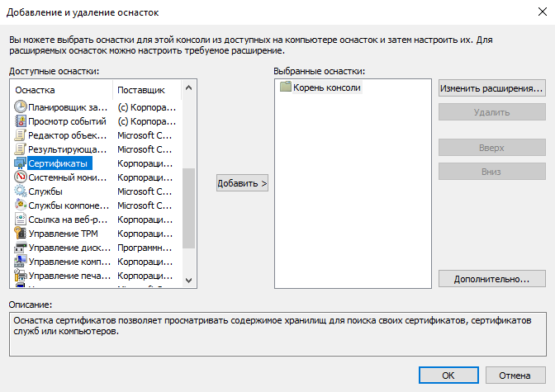Select the Службы snap-in

pyautogui.click(x=96, y=191)
